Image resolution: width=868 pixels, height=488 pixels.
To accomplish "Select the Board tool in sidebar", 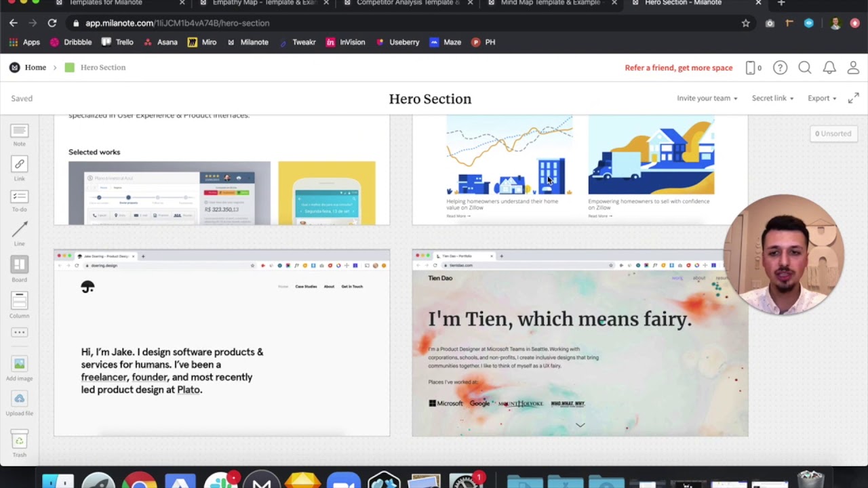I will pos(19,269).
